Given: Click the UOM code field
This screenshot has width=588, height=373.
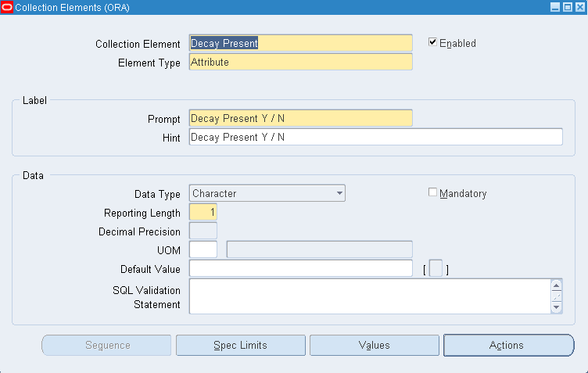Looking at the screenshot, I should [x=203, y=249].
